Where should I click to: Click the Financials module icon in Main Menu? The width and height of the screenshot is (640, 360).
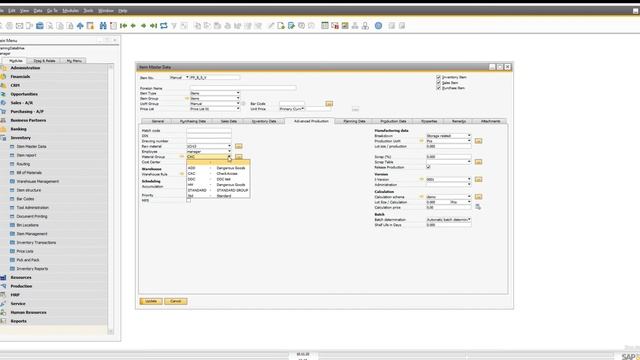4,76
